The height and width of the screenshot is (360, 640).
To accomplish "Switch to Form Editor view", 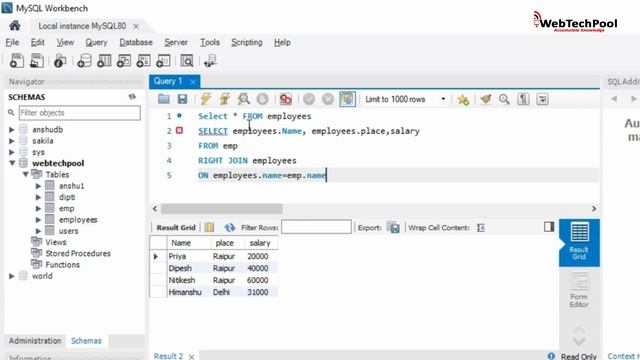I will tap(579, 290).
